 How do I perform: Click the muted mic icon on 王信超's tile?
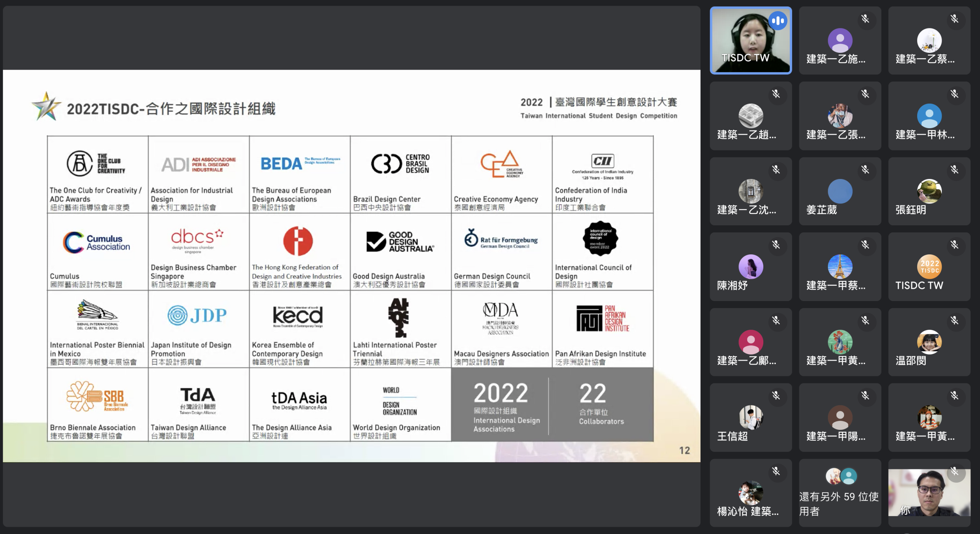pyautogui.click(x=776, y=396)
